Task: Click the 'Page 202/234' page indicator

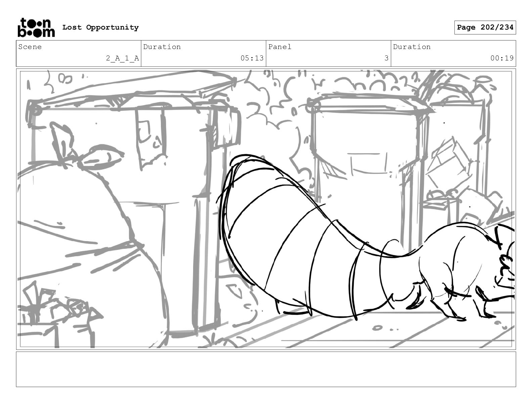Action: pos(485,28)
